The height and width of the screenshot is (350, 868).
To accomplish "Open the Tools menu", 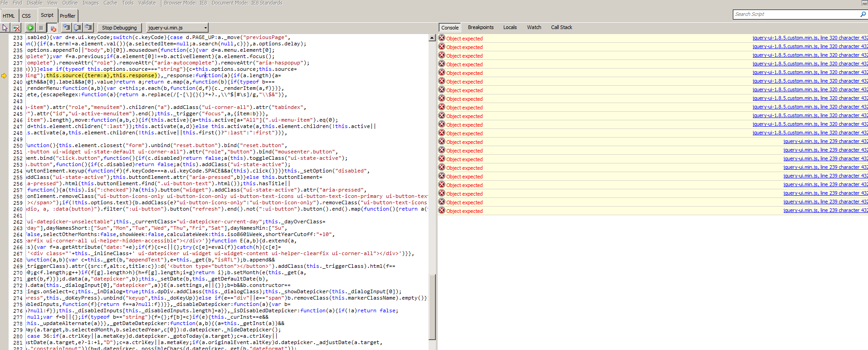I will tap(128, 3).
